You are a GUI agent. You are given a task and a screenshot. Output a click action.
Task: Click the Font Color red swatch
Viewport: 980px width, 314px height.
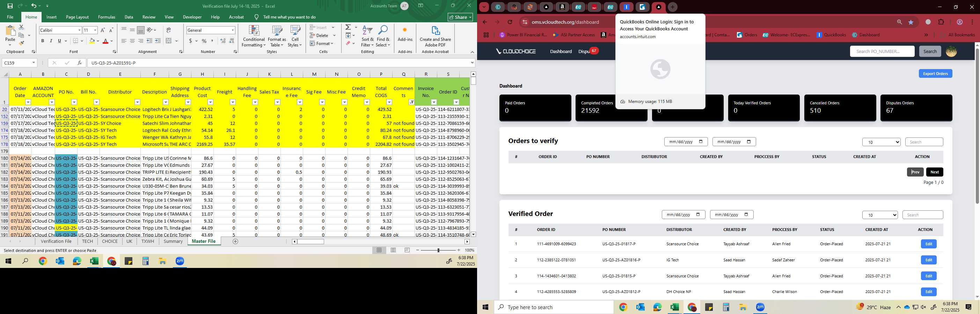pos(105,41)
